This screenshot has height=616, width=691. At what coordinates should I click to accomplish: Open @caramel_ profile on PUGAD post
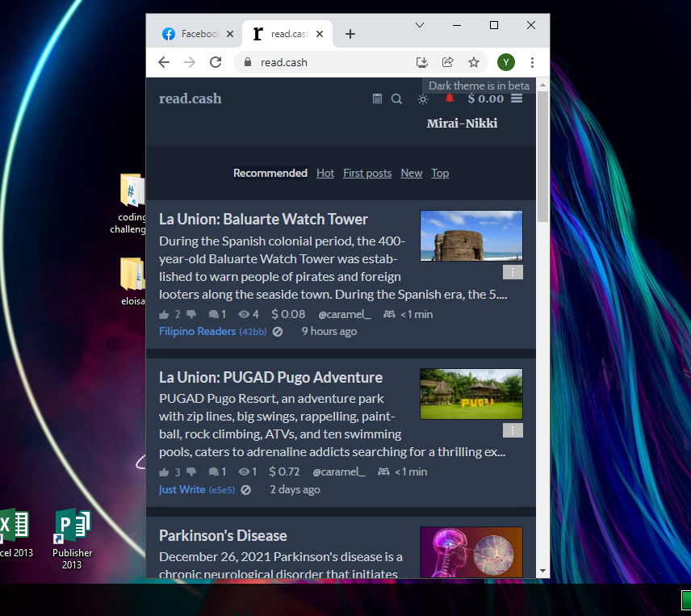[339, 472]
